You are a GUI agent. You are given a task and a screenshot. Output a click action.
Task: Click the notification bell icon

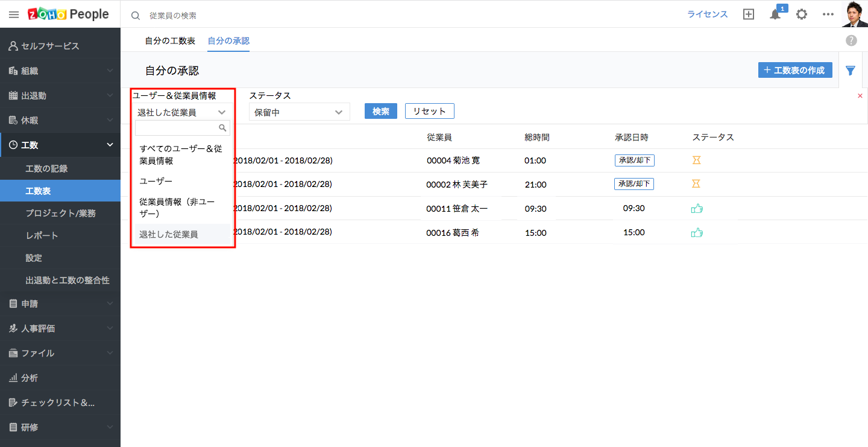(775, 14)
